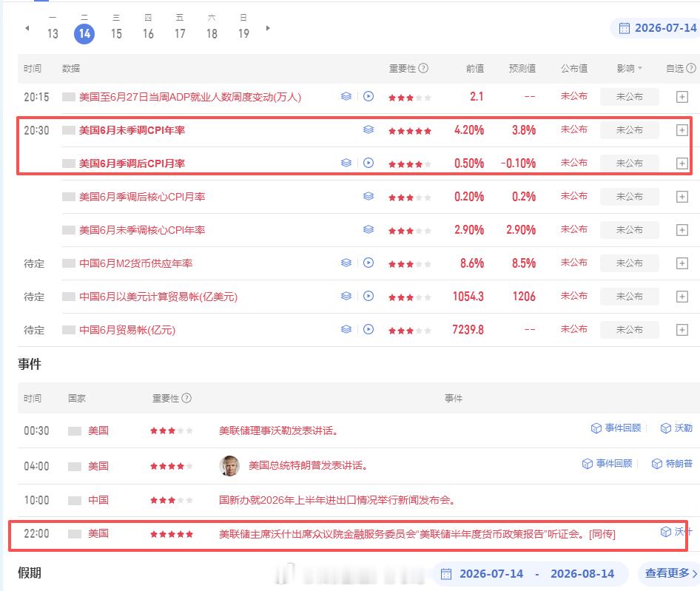Open importance help icon in events header
This screenshot has height=591, width=700.
click(187, 398)
